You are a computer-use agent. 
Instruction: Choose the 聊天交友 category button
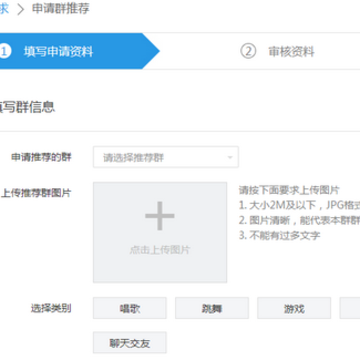[130, 342]
